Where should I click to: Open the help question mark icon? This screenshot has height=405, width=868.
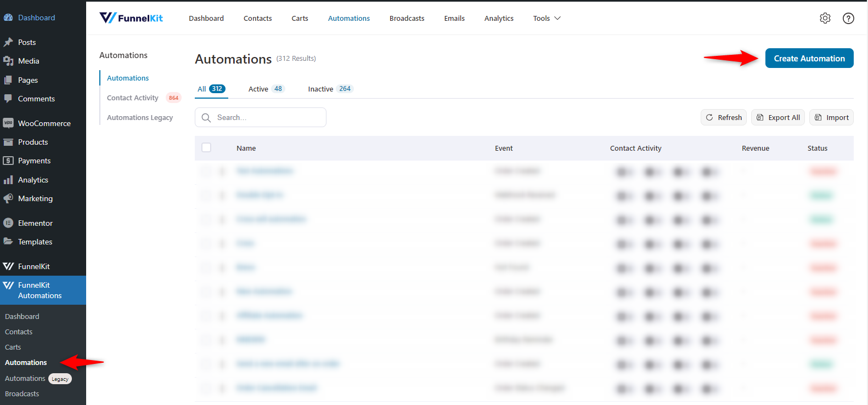point(848,18)
